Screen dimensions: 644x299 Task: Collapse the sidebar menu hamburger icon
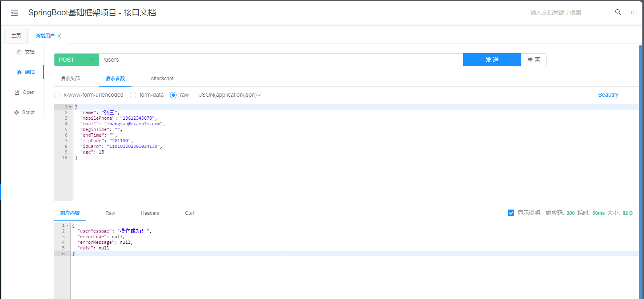pos(15,13)
